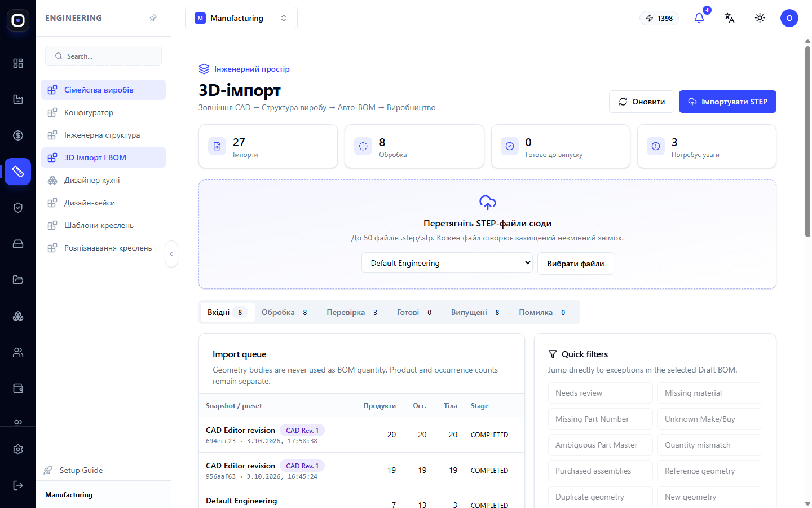Toggle the Missing material quick filter

(x=710, y=393)
